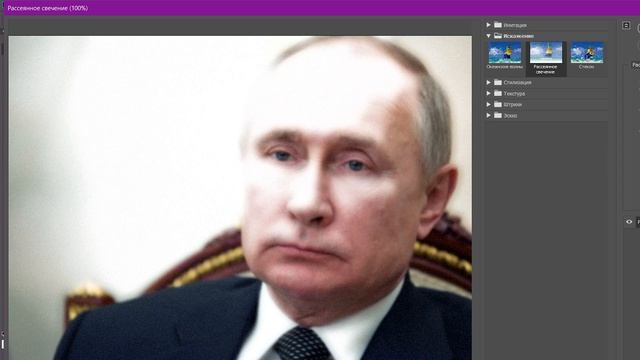Screen dimensions: 640x360
Task: Click the Имитация folder icon
Action: (x=498, y=25)
